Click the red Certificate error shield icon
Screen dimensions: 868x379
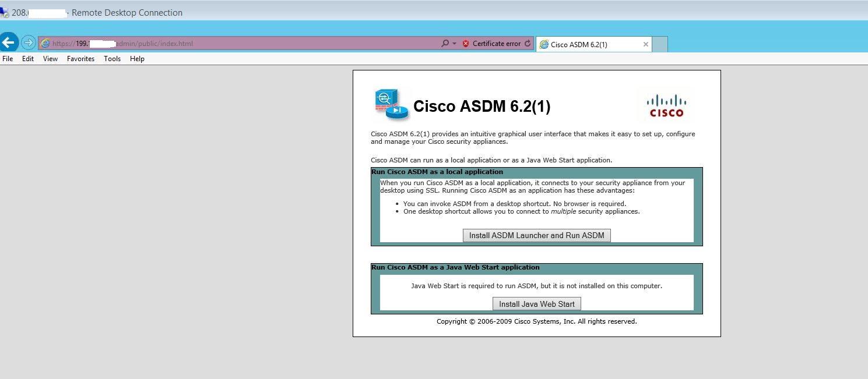pos(466,44)
